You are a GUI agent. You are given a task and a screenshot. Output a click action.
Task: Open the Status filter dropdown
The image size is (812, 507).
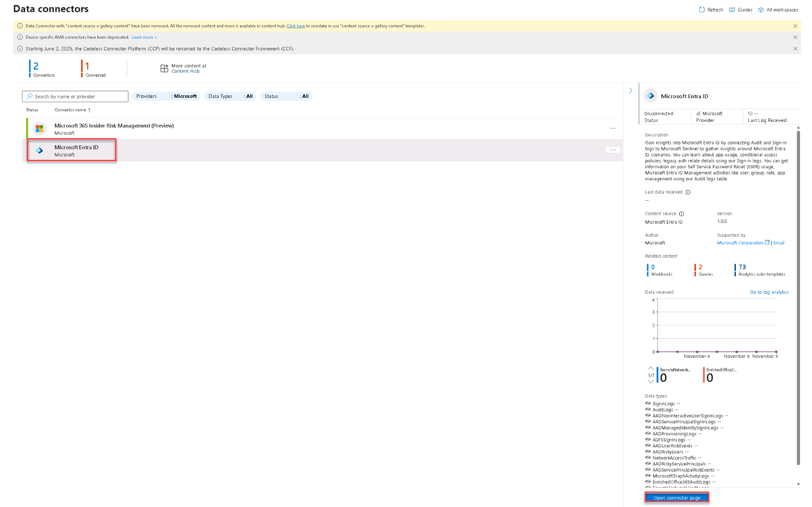click(x=286, y=97)
